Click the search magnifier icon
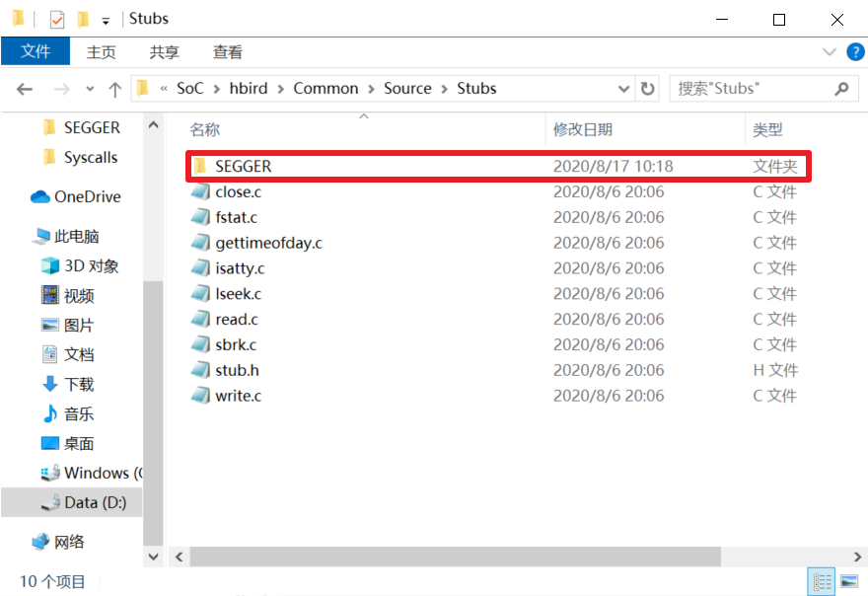Viewport: 868px width, 596px height. 841,89
